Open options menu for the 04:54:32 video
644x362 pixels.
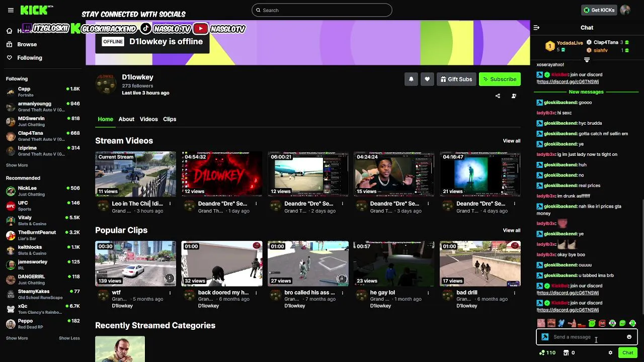pos(256,204)
